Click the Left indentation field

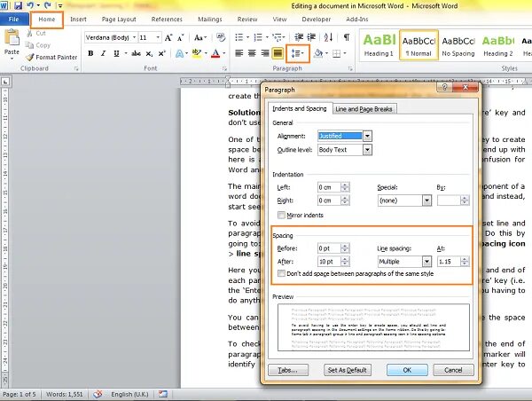click(x=329, y=187)
